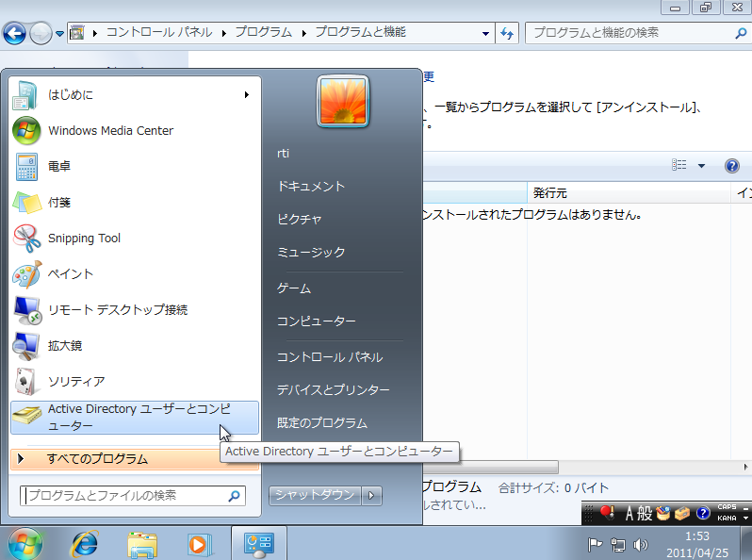Click the Action Center flag tray icon
This screenshot has width=752, height=560.
tap(595, 544)
